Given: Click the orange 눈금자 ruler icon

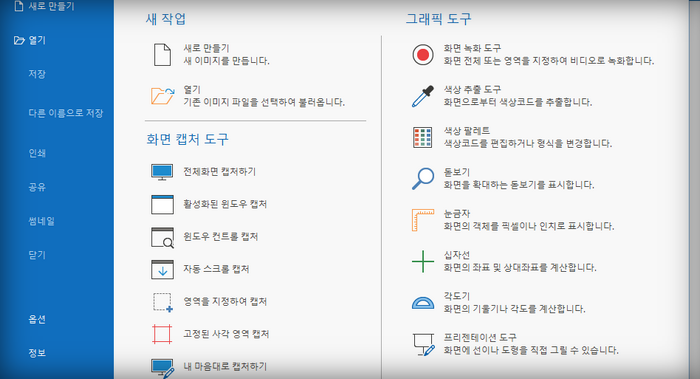Looking at the screenshot, I should tap(422, 220).
